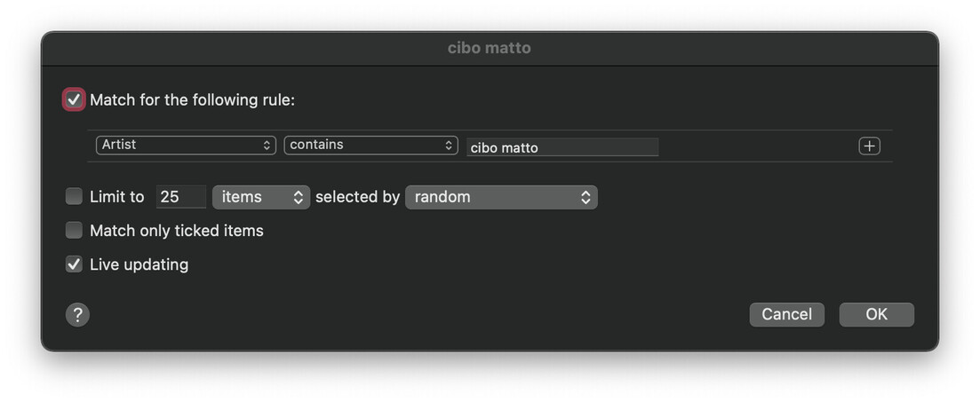Open the "items" limit unit dropdown
Screen dimensions: 980x402
pyautogui.click(x=260, y=197)
